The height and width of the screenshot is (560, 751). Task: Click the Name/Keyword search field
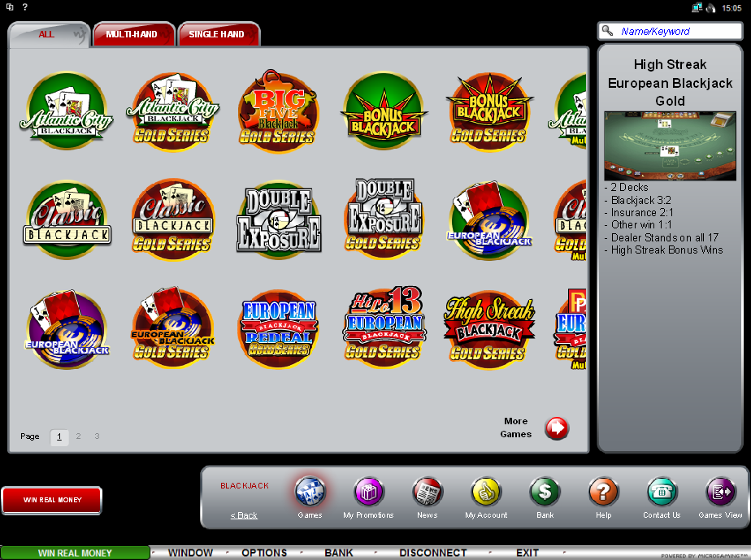click(x=670, y=31)
